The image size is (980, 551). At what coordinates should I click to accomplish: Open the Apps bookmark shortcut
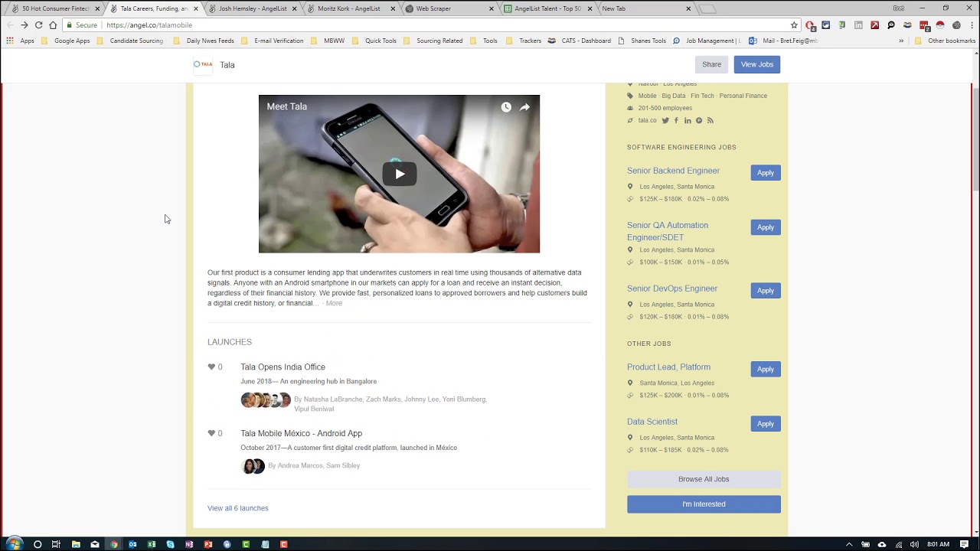tap(21, 41)
